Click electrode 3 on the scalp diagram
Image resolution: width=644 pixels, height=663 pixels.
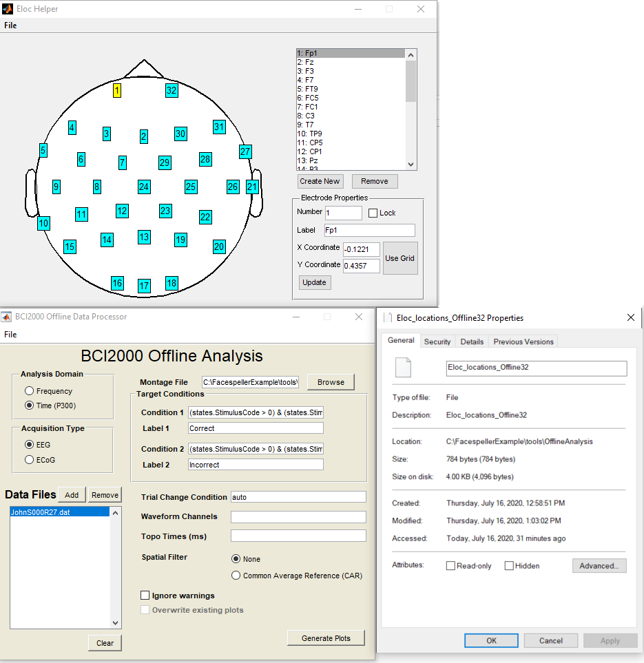click(107, 134)
